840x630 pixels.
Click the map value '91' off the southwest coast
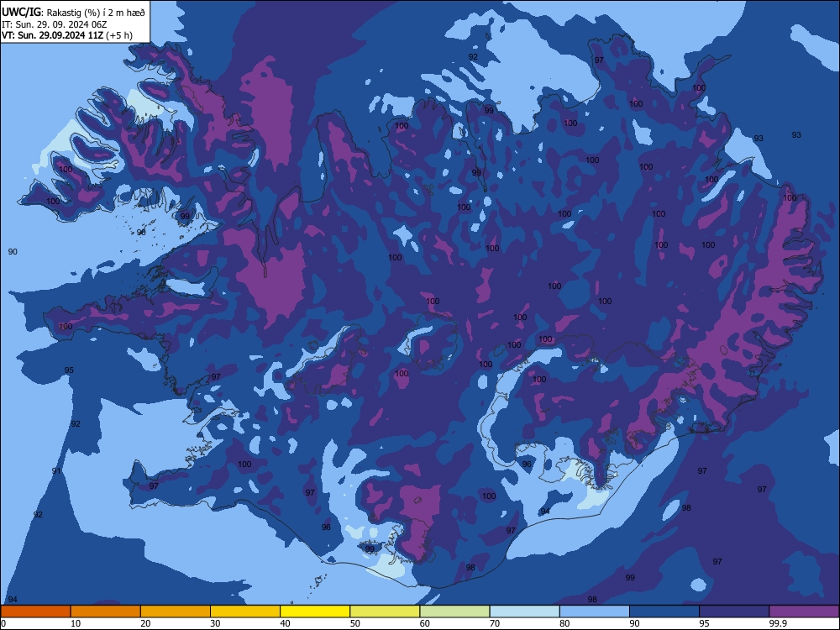pyautogui.click(x=56, y=471)
